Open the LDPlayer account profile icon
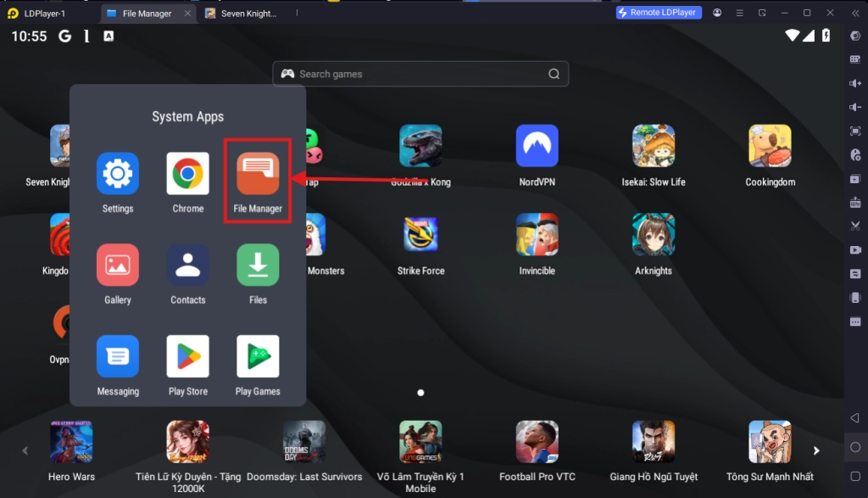This screenshot has height=498, width=868. coord(717,13)
